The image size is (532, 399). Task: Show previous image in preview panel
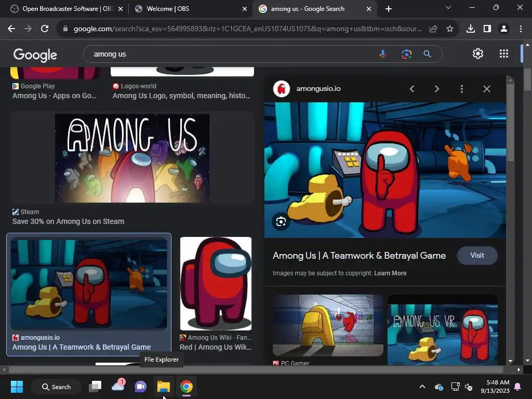[412, 89]
